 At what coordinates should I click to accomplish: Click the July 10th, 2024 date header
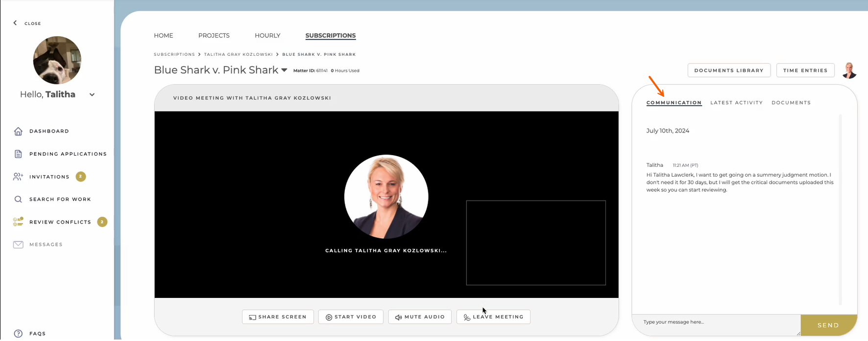pyautogui.click(x=668, y=131)
